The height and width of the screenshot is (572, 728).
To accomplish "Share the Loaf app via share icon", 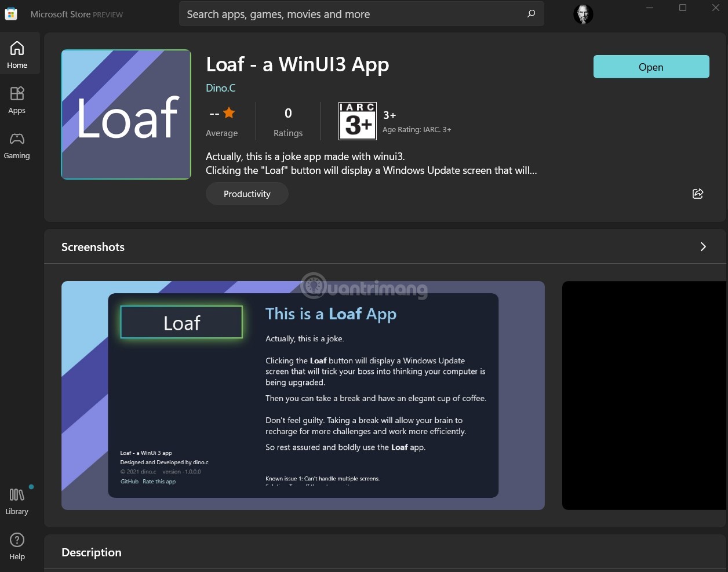I will click(698, 194).
